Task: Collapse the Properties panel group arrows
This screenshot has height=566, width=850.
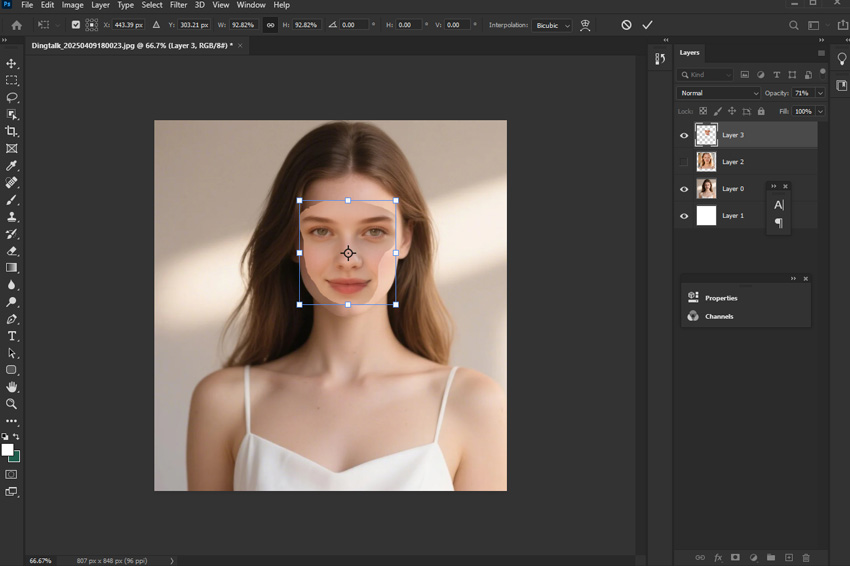Action: [x=793, y=279]
